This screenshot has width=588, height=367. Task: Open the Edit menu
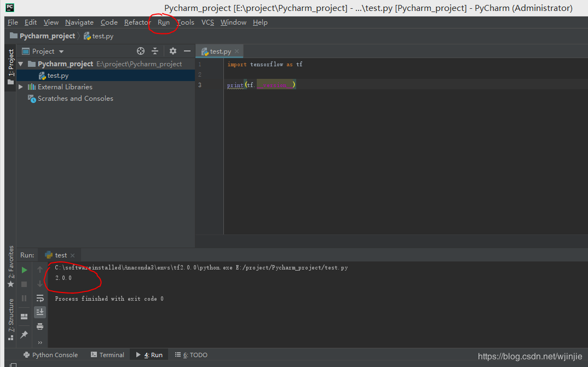[30, 22]
